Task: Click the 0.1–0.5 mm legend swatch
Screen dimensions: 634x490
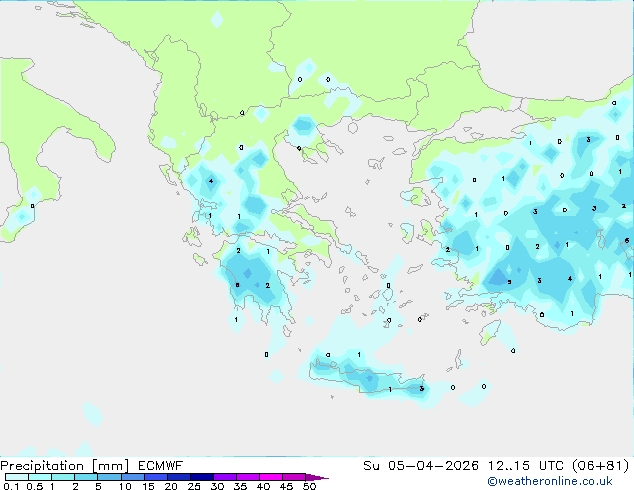Action: click(17, 477)
